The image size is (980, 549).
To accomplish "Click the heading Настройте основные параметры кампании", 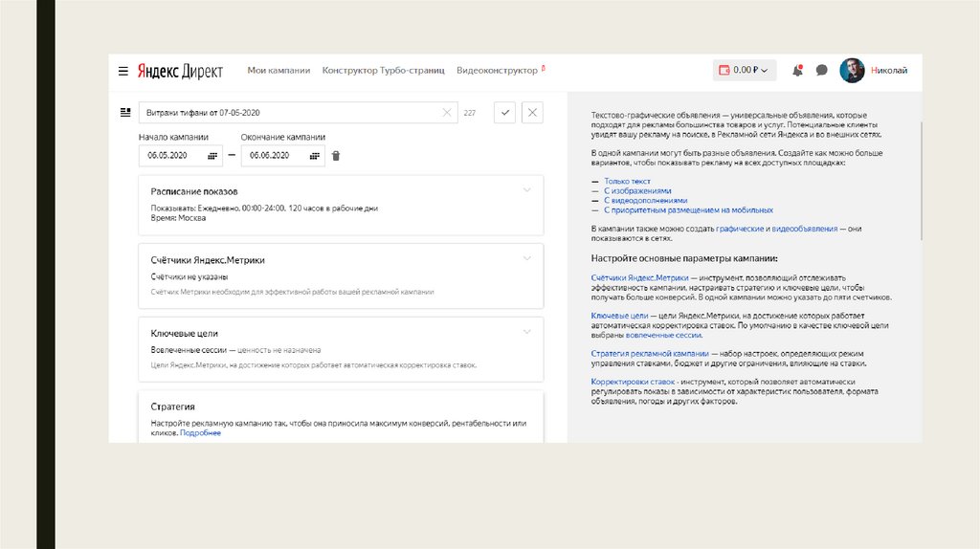I will pos(684,258).
